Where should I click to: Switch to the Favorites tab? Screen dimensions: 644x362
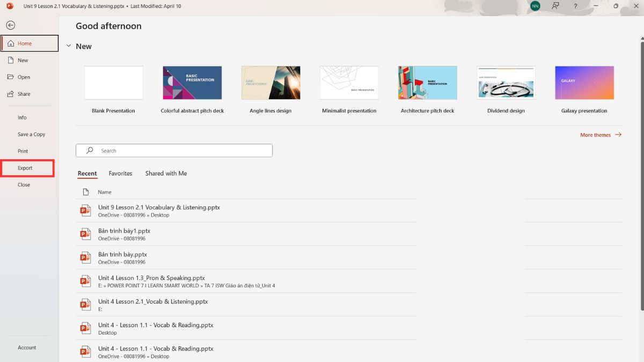click(x=120, y=173)
